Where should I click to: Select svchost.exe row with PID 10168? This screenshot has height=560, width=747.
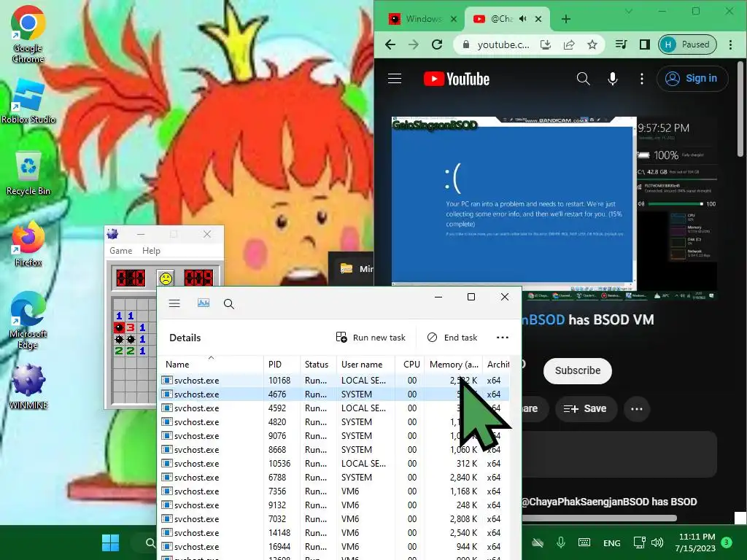pos(335,381)
